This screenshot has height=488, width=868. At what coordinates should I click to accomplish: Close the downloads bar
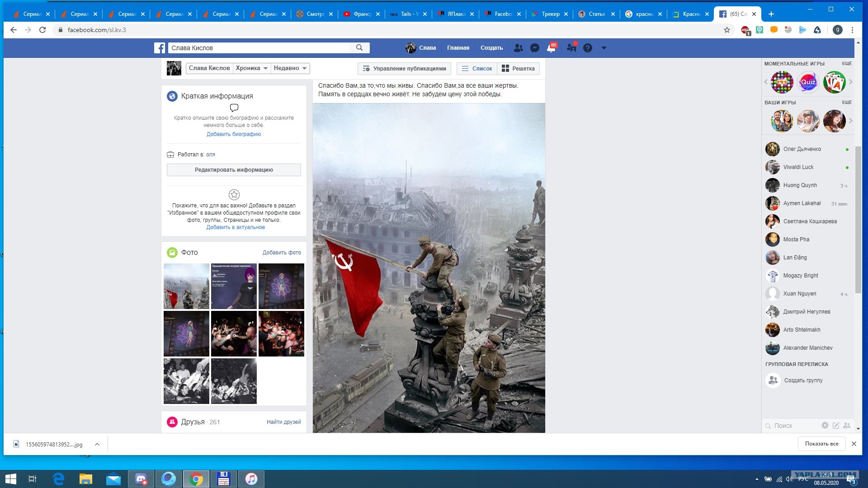[x=854, y=444]
